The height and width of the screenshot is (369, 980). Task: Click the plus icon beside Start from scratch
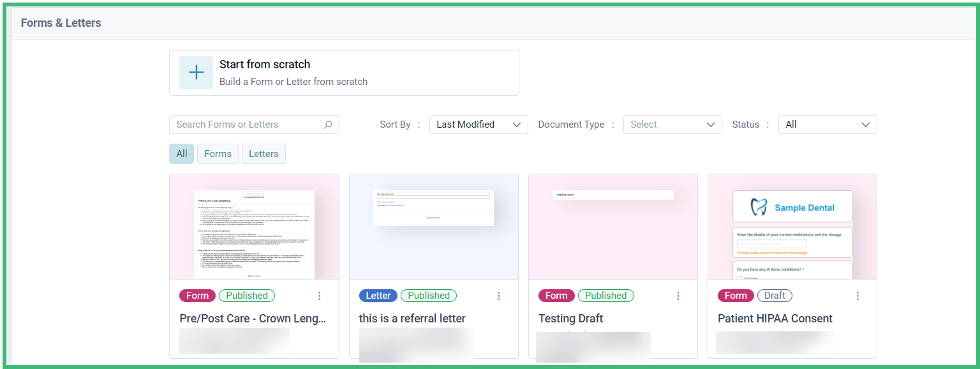point(196,72)
